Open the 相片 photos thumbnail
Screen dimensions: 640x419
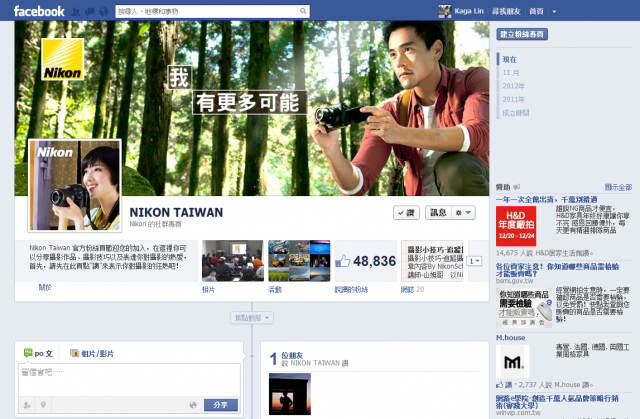click(x=233, y=261)
